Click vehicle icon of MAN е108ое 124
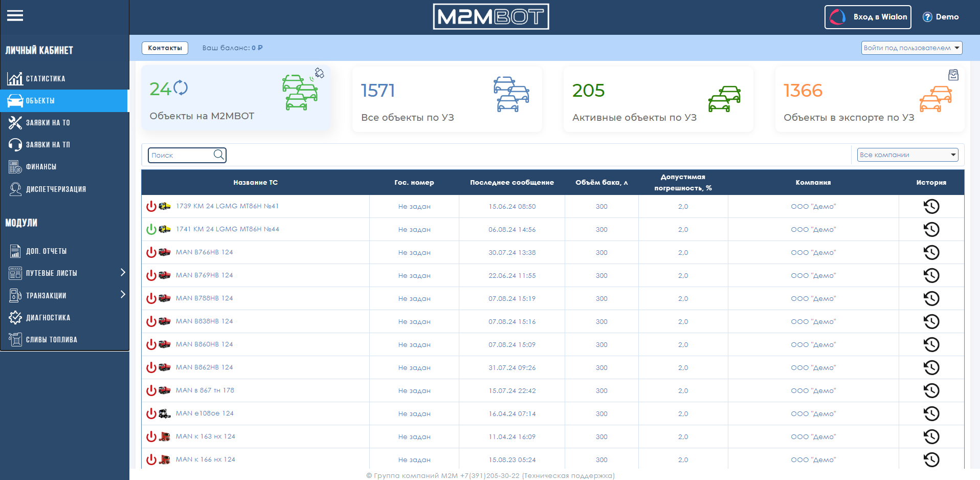This screenshot has height=480, width=980. tap(164, 413)
